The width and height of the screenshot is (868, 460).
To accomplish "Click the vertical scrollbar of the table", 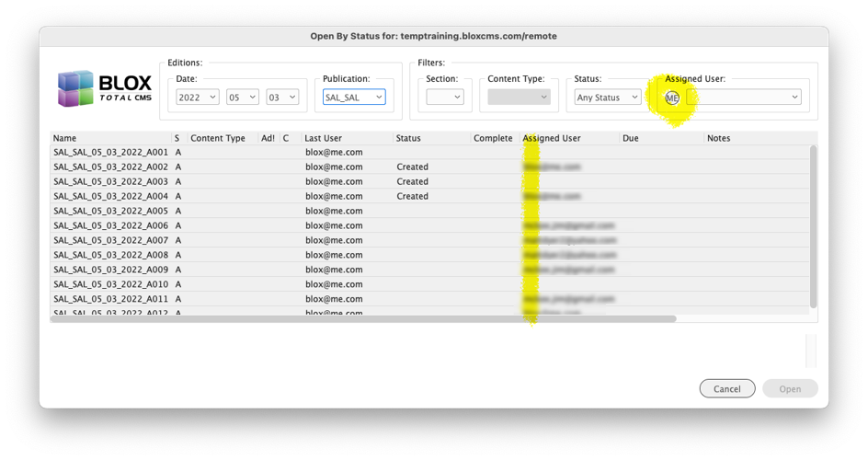I will pos(813,227).
